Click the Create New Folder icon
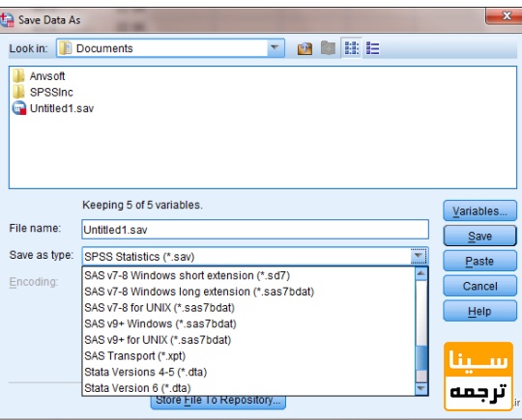This screenshot has height=420, width=522. [x=328, y=48]
